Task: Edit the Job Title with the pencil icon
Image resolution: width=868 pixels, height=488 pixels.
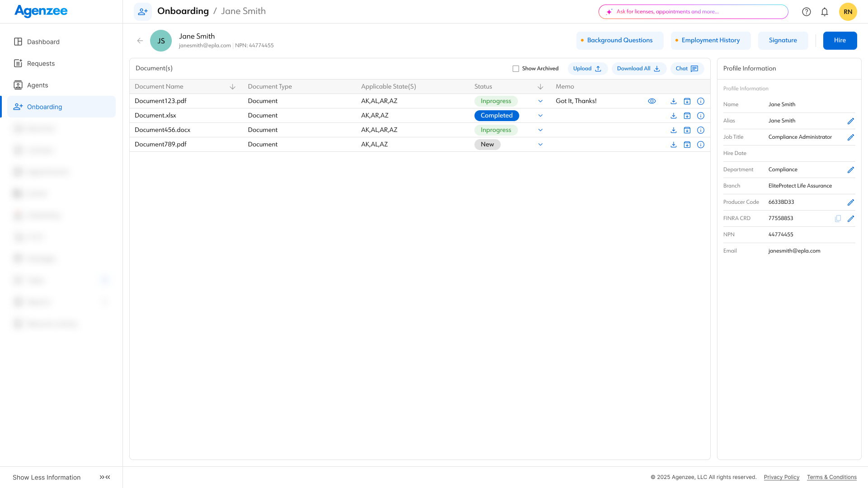Action: pos(851,137)
